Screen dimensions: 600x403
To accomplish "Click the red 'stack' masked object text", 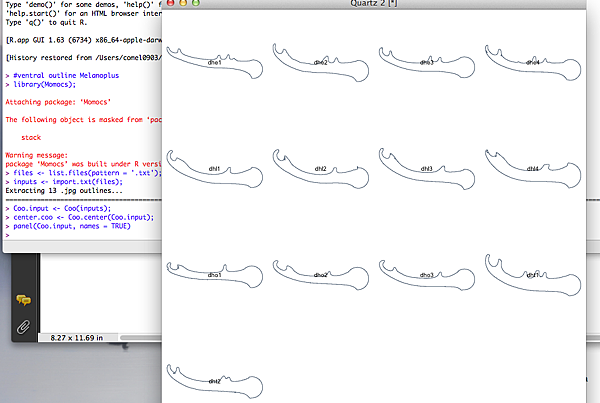I will [x=31, y=137].
